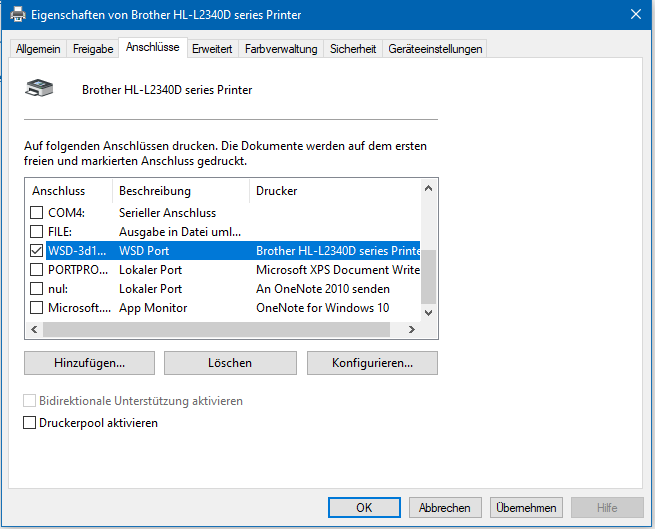Click the horizontal scrollbar thumb of the port list
655x529 pixels.
(216, 329)
